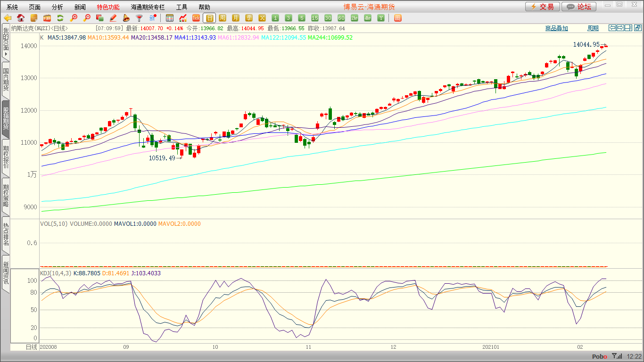
Task: Zoom out with magnifier minus icon
Action: click(x=87, y=18)
